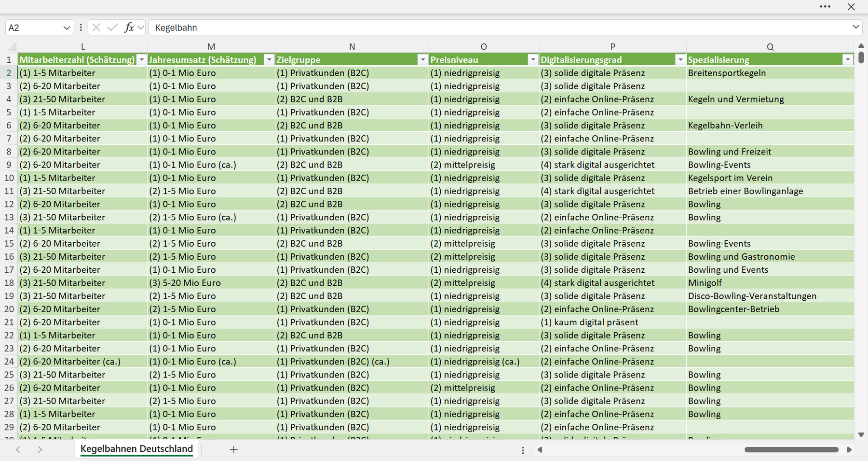The image size is (868, 461).
Task: Select column M header
Action: tap(211, 47)
